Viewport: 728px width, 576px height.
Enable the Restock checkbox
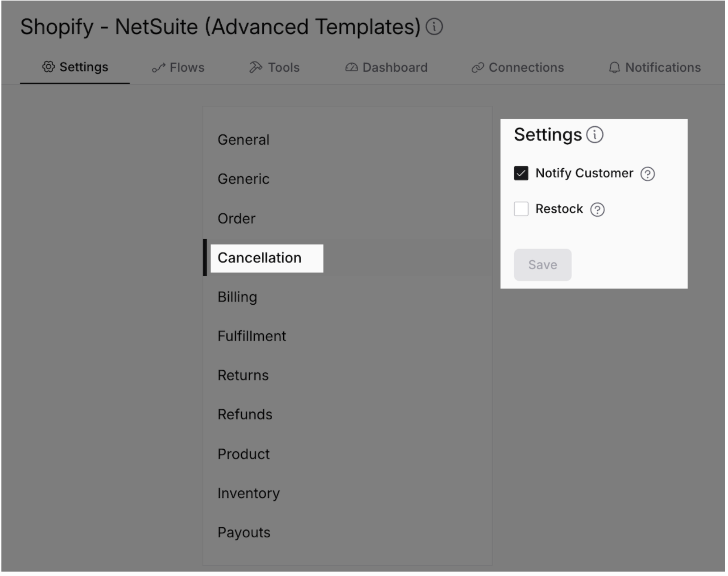click(521, 209)
